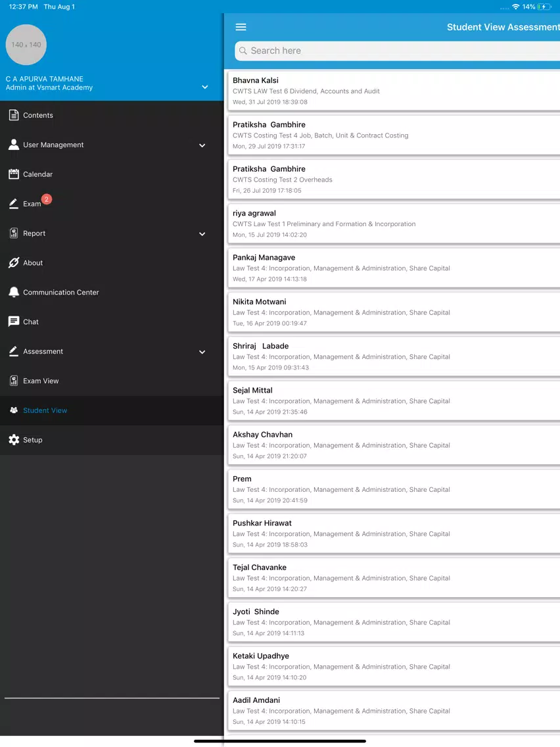560x747 pixels.
Task: Click the Setup gear icon
Action: click(14, 440)
